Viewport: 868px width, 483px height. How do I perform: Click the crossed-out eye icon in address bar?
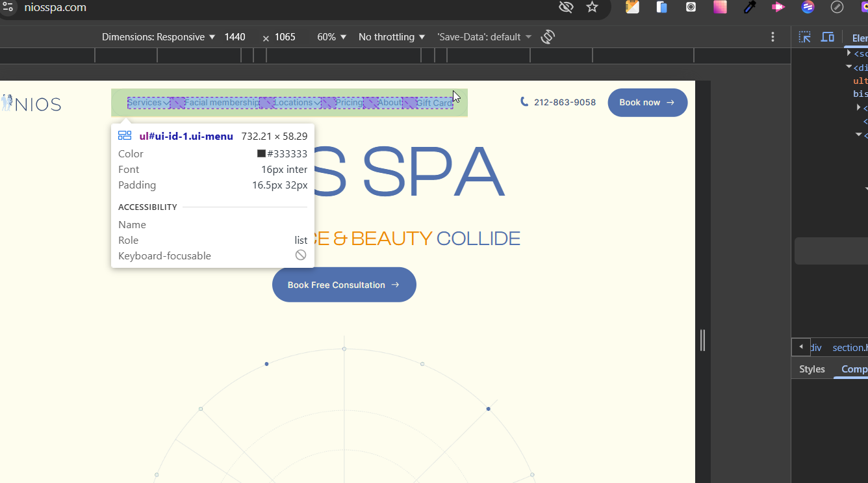tap(566, 7)
